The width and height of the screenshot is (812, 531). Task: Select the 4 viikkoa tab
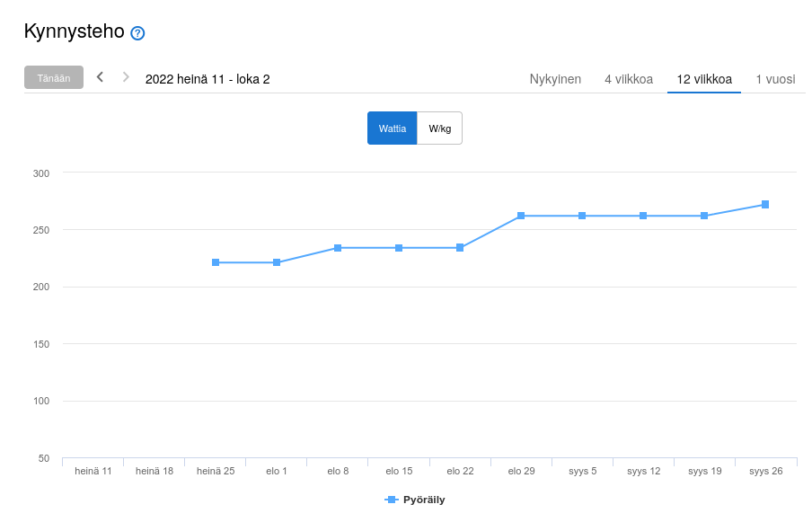pyautogui.click(x=629, y=79)
